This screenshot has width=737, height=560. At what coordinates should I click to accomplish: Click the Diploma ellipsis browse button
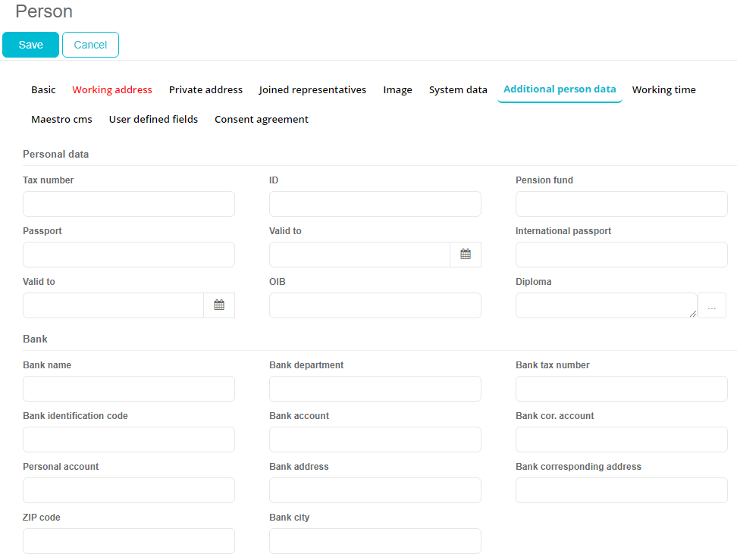coord(711,305)
